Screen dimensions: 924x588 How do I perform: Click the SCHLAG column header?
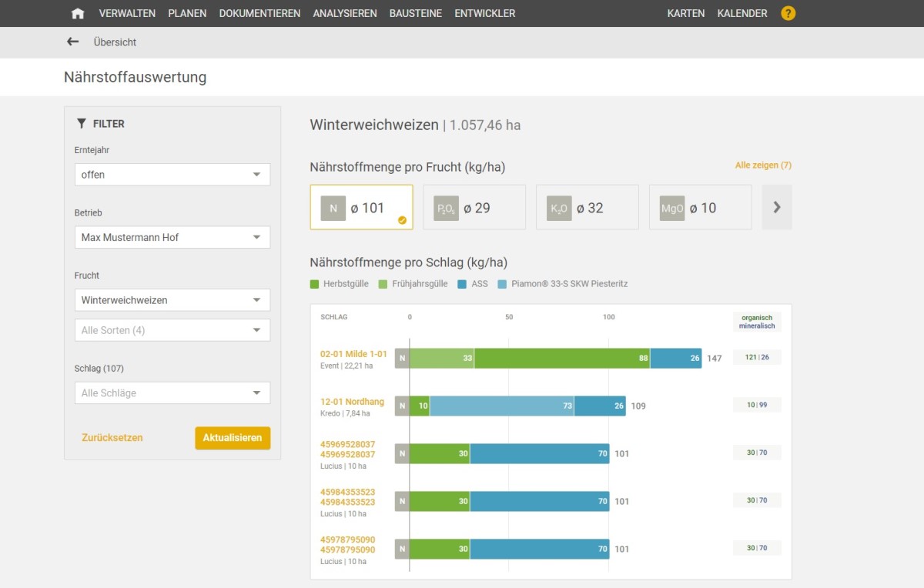(x=334, y=317)
